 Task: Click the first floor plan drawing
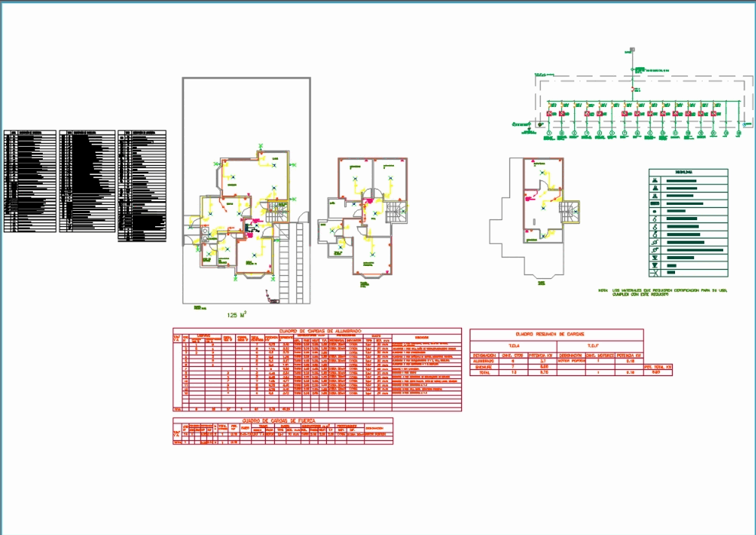click(x=243, y=218)
